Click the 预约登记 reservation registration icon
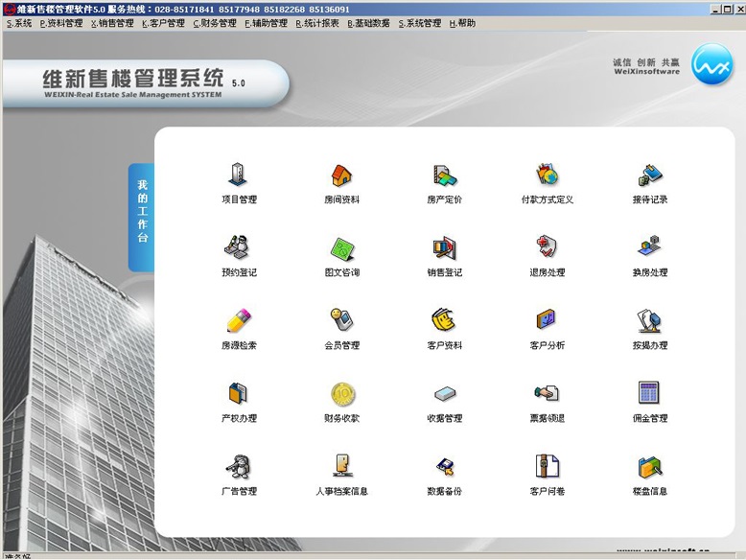Viewport: 746px width, 560px height. pos(238,248)
